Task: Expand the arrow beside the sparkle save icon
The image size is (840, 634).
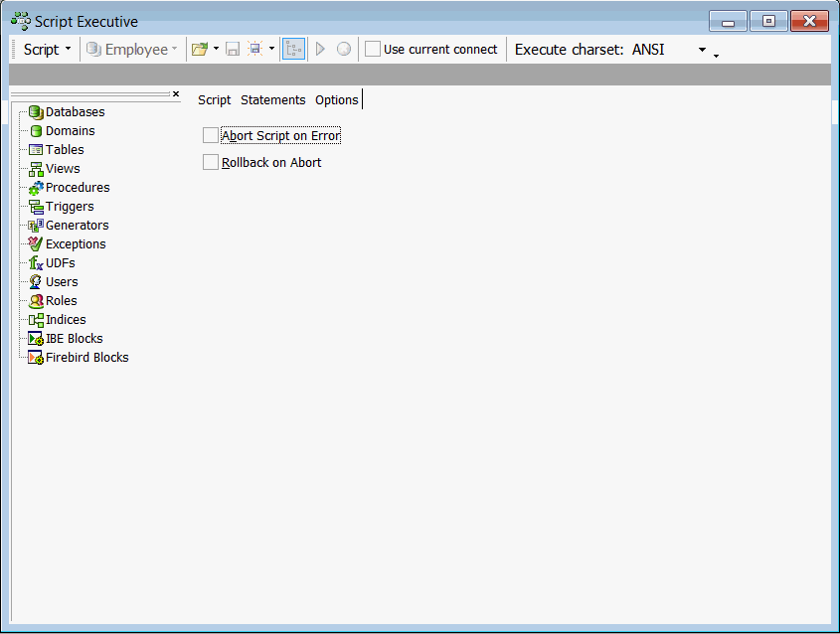Action: pyautogui.click(x=271, y=49)
